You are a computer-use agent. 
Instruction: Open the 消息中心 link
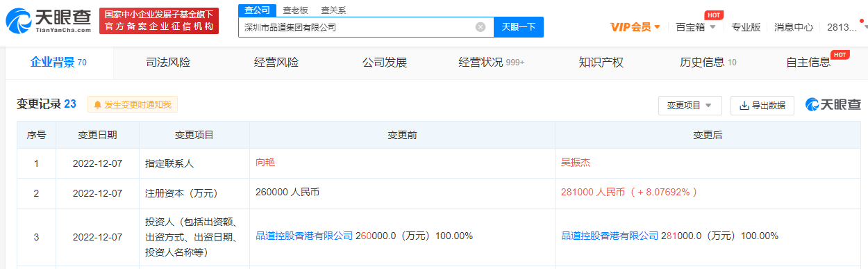point(794,27)
